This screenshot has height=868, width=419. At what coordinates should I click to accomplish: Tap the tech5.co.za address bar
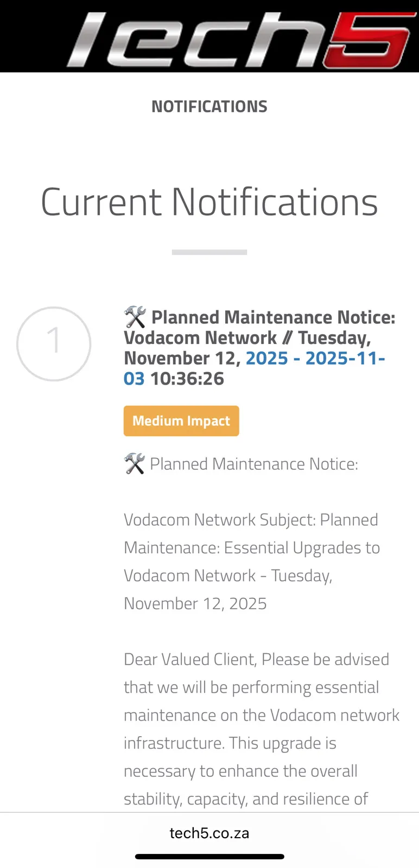(x=210, y=833)
